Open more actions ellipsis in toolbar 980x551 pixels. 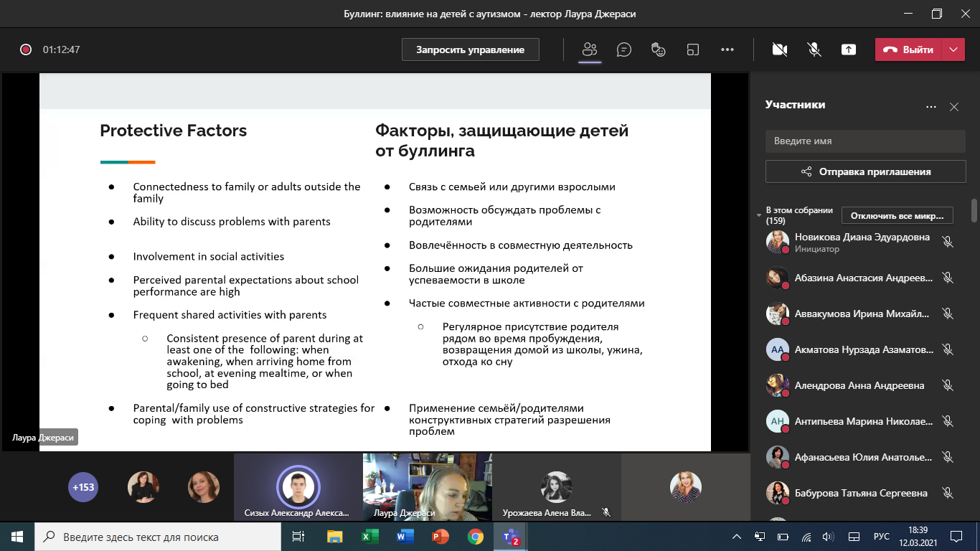click(727, 50)
